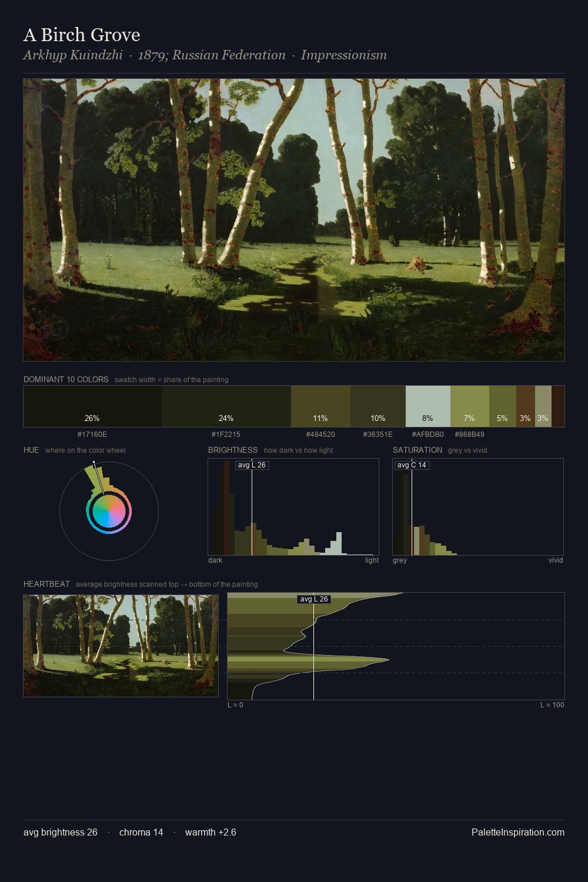Image resolution: width=588 pixels, height=882 pixels.
Task: Click the hex code #484520
Action: pos(320,435)
